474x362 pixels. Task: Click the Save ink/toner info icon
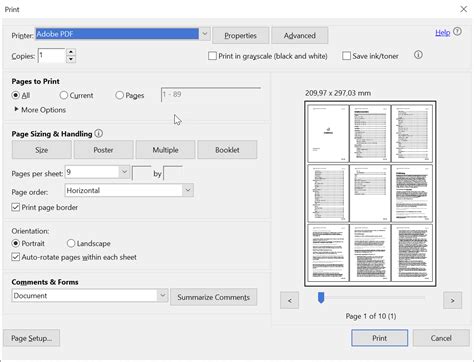(418, 55)
